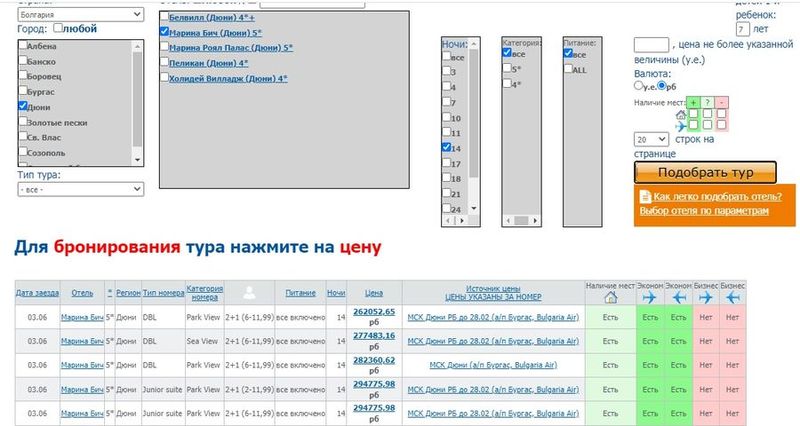Click category list scroll left arrow

coord(508,221)
